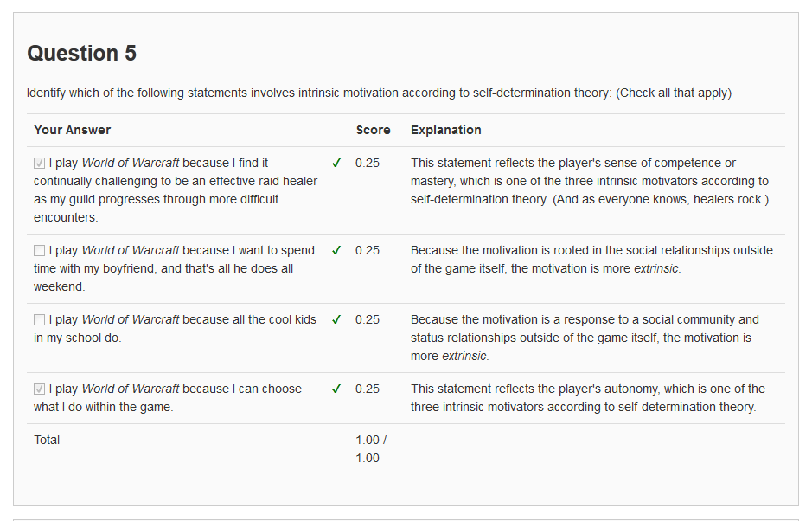Image resolution: width=812 pixels, height=521 pixels.
Task: Click the Explanation column header
Action: coord(445,130)
